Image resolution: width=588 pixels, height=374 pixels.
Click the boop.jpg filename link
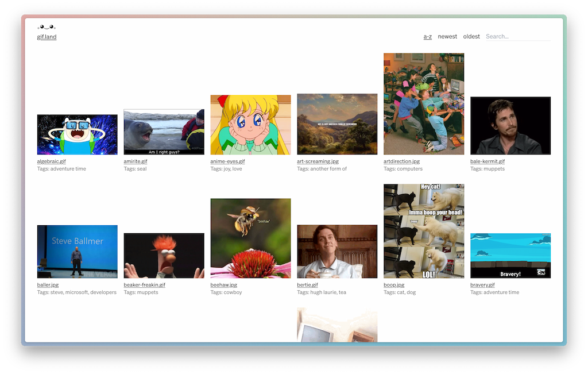[394, 285]
